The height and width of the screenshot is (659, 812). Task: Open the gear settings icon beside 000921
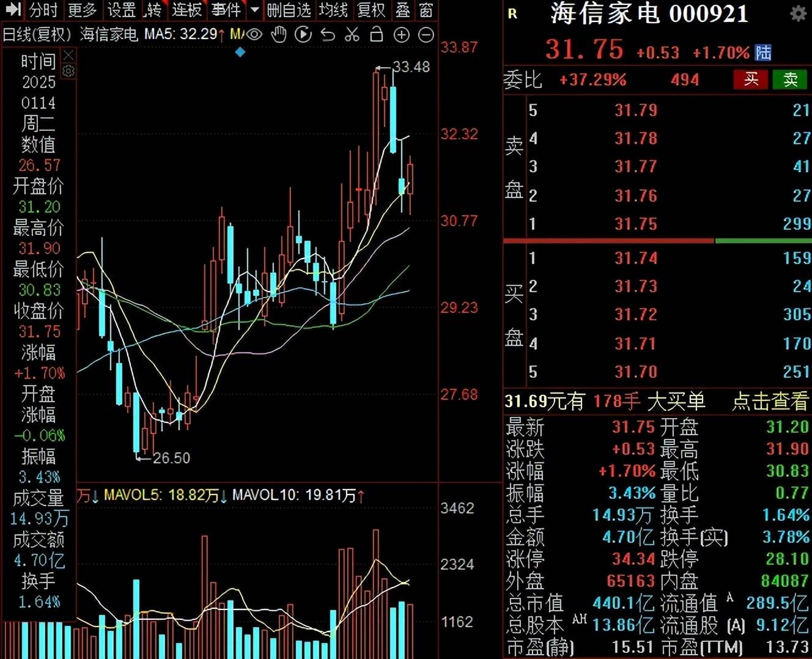(x=798, y=13)
